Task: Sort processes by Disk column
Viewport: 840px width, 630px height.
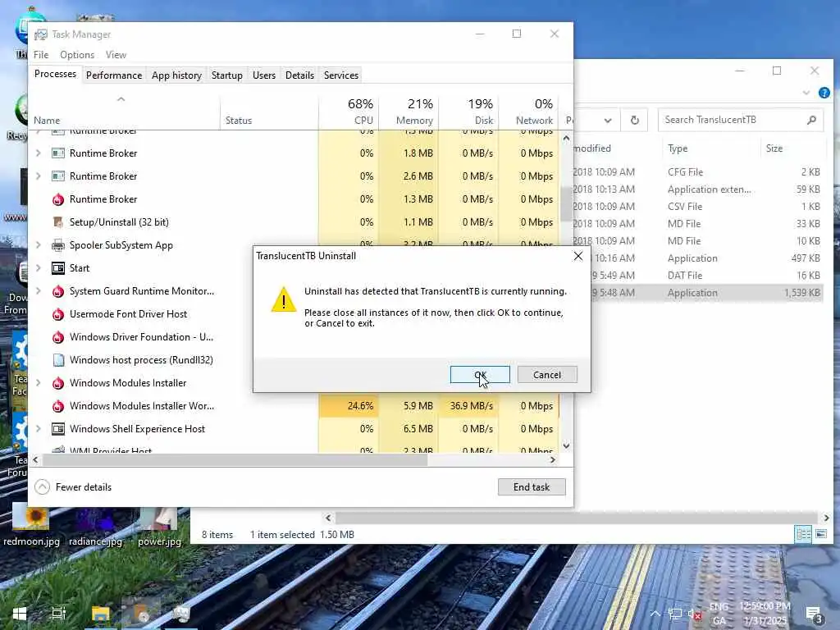Action: tap(468, 112)
